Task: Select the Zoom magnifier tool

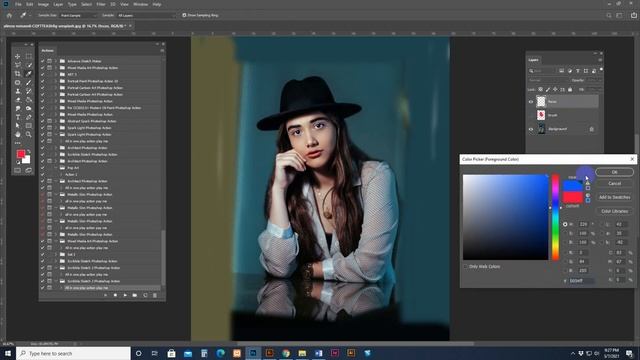Action: point(29,134)
